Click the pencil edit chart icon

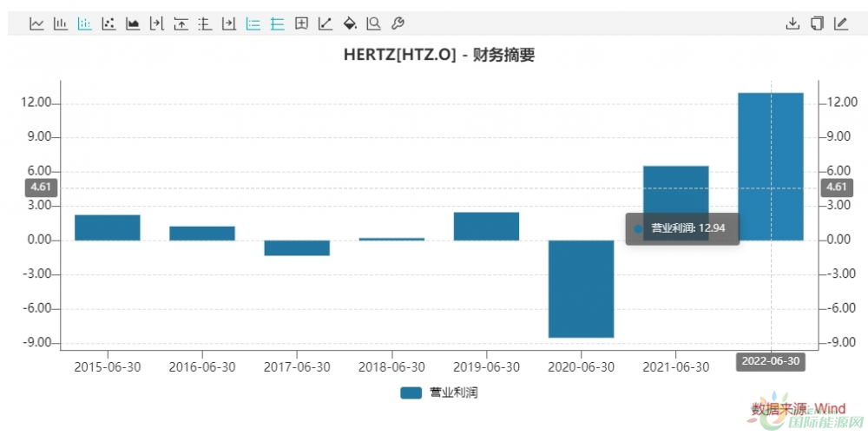coord(841,23)
